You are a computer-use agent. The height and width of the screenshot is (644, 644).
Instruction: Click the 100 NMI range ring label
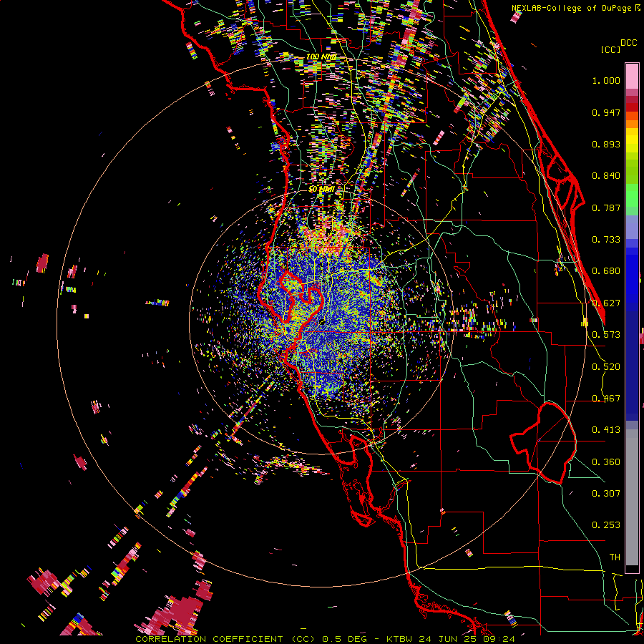tap(321, 57)
